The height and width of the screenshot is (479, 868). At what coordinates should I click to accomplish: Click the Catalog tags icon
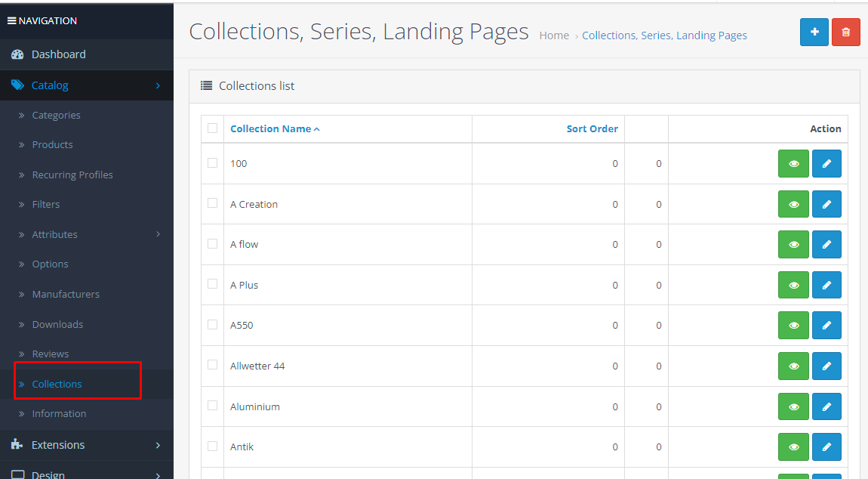point(17,85)
